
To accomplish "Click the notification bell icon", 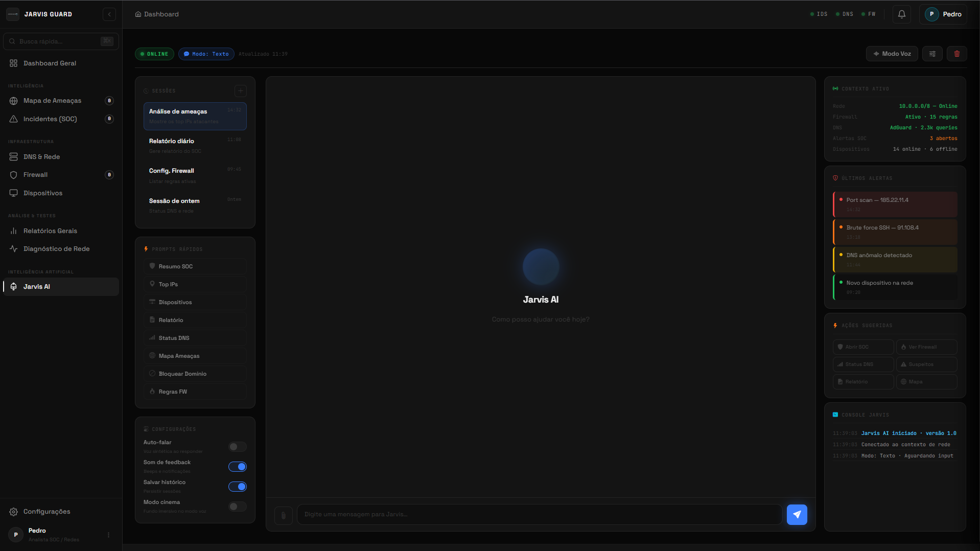I will click(901, 14).
